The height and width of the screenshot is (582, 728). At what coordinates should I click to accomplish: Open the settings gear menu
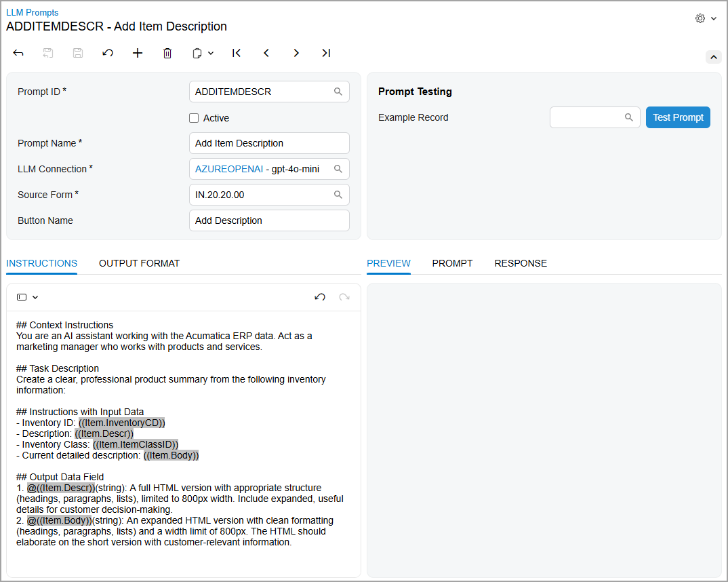point(706,18)
